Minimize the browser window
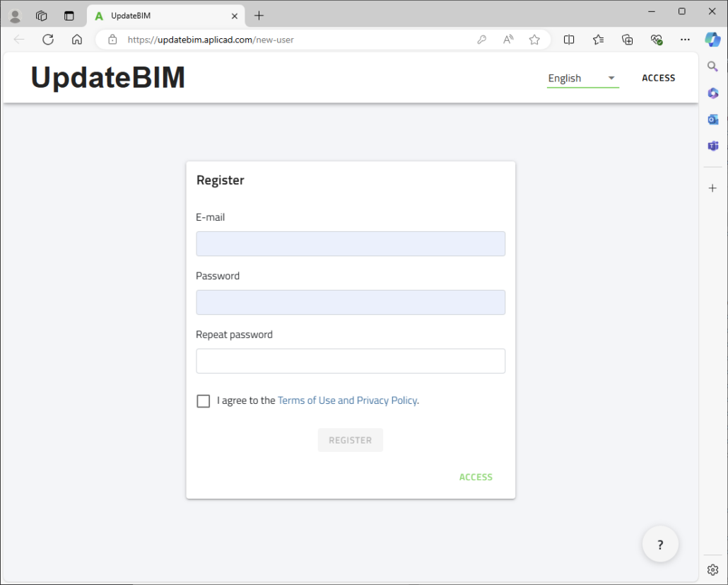 (652, 11)
